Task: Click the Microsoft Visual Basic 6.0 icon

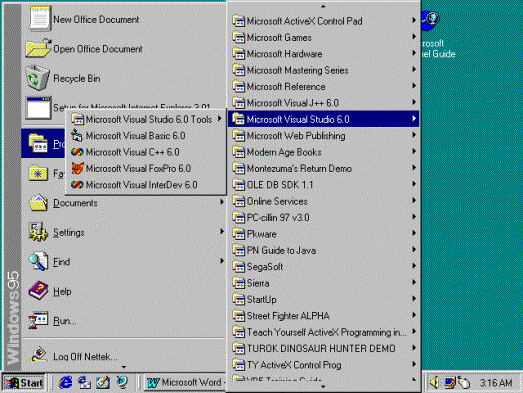Action: point(77,135)
